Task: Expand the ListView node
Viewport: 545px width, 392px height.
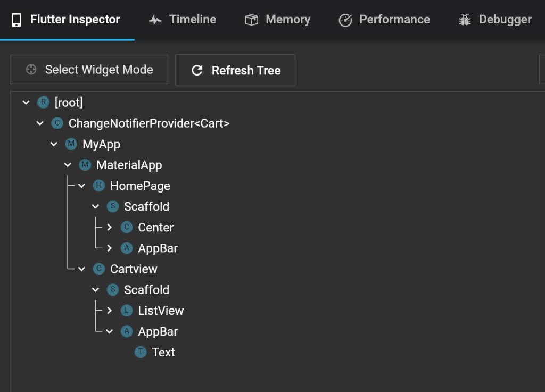Action: (110, 311)
